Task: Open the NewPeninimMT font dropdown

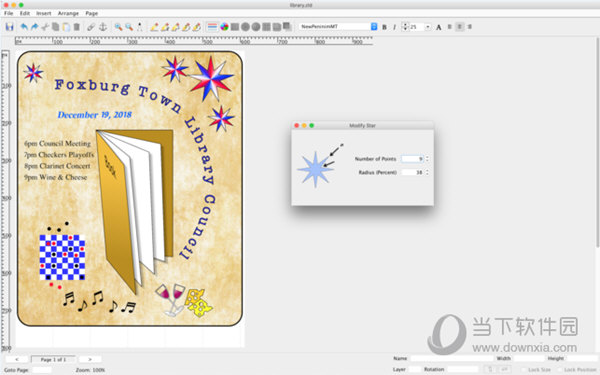Action: point(374,26)
